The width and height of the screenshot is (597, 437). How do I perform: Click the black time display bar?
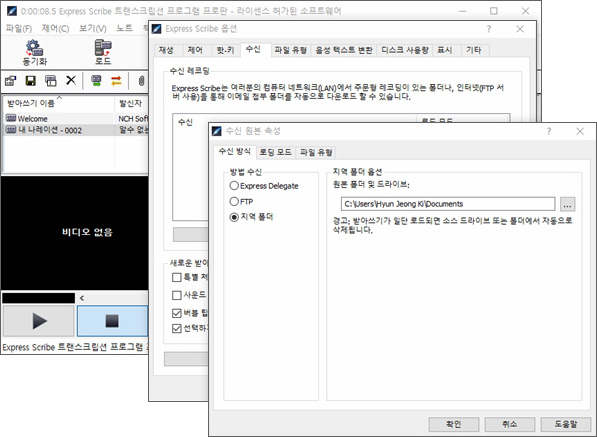38,298
